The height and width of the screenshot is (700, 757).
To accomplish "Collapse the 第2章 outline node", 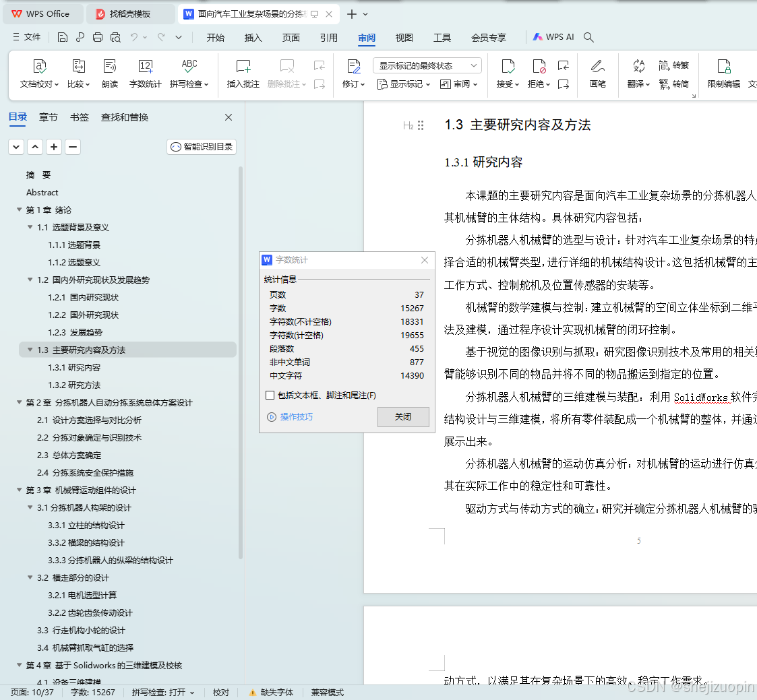I will click(x=20, y=402).
